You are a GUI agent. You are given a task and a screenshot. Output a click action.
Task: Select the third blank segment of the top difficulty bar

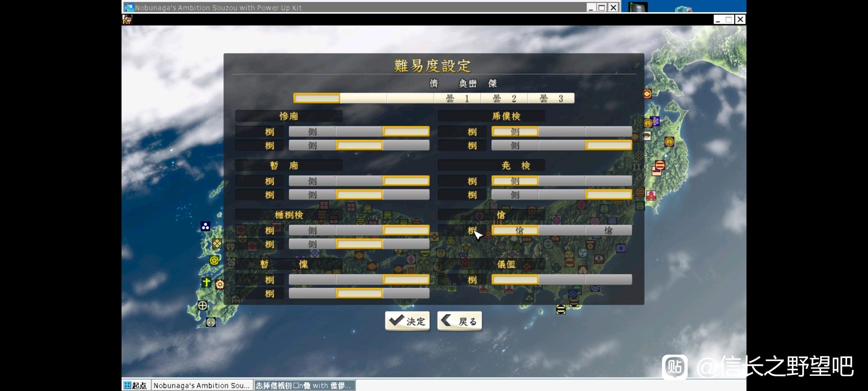pos(411,98)
